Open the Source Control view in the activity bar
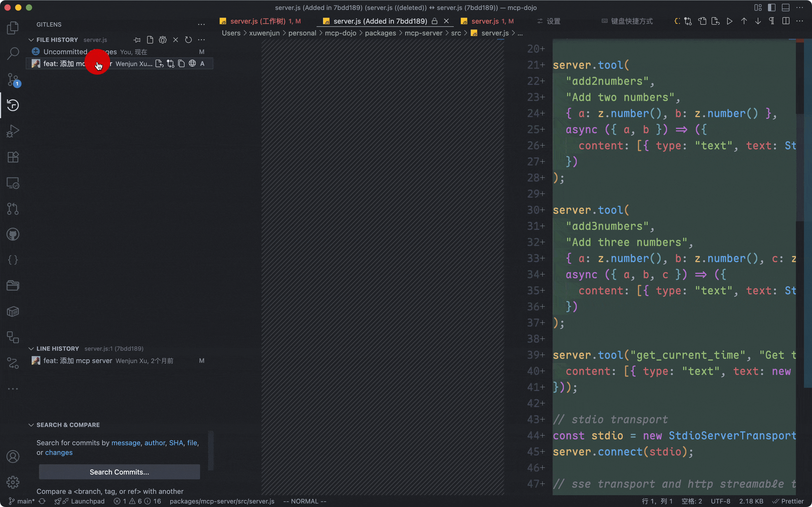This screenshot has height=507, width=812. [x=13, y=80]
